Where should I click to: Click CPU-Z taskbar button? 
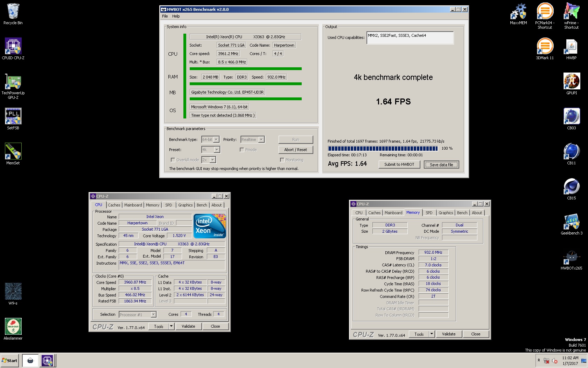coord(47,360)
